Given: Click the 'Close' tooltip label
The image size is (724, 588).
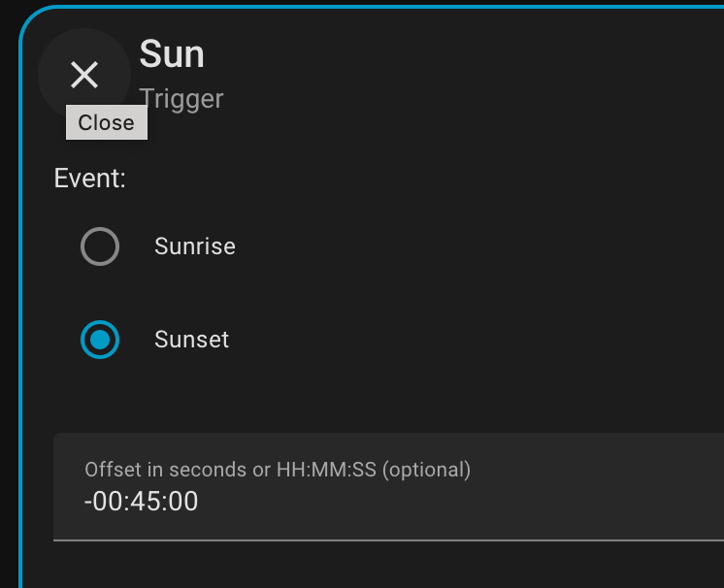Looking at the screenshot, I should [106, 123].
